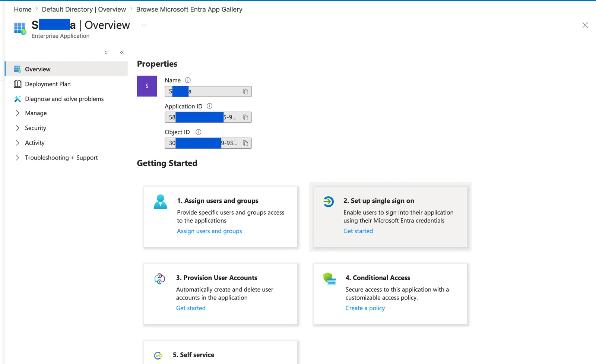
Task: Click the '4. Conditional Access' heading
Action: coord(378,278)
